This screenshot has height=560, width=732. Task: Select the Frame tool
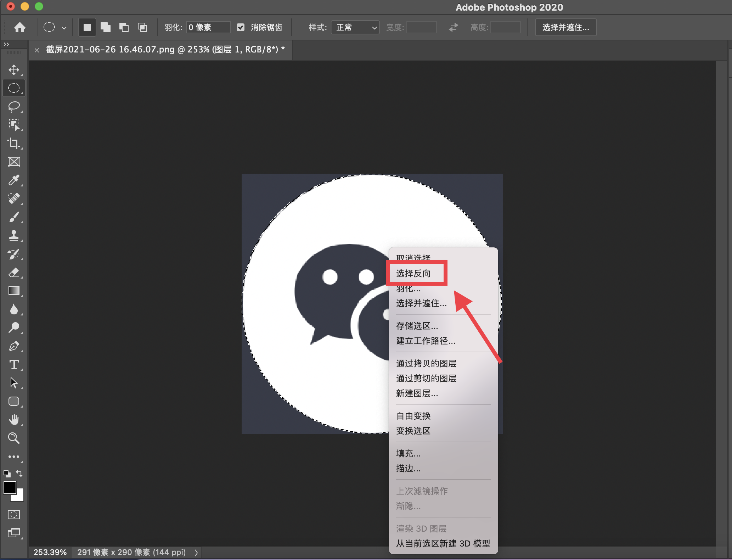pyautogui.click(x=14, y=162)
